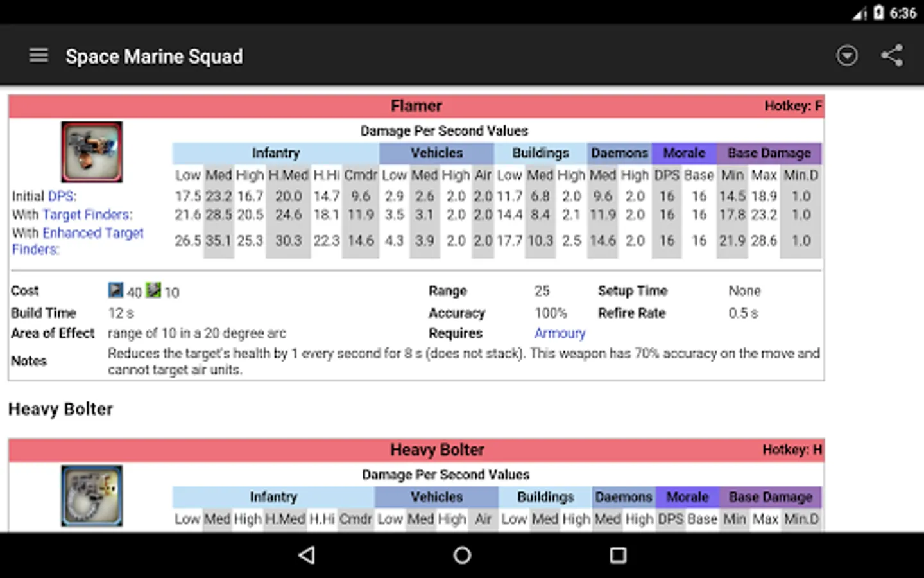
Task: Open the Enhanced Target Finders link
Action: 78,241
